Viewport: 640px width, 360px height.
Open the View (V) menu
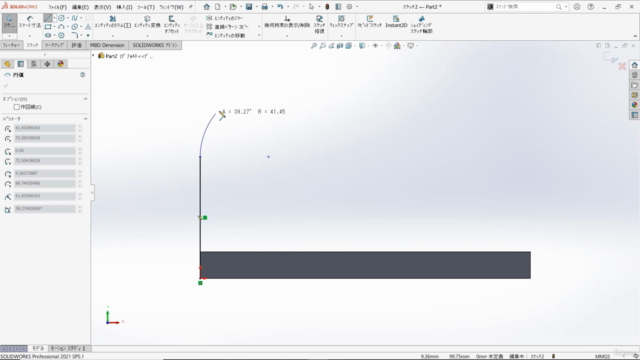point(102,7)
